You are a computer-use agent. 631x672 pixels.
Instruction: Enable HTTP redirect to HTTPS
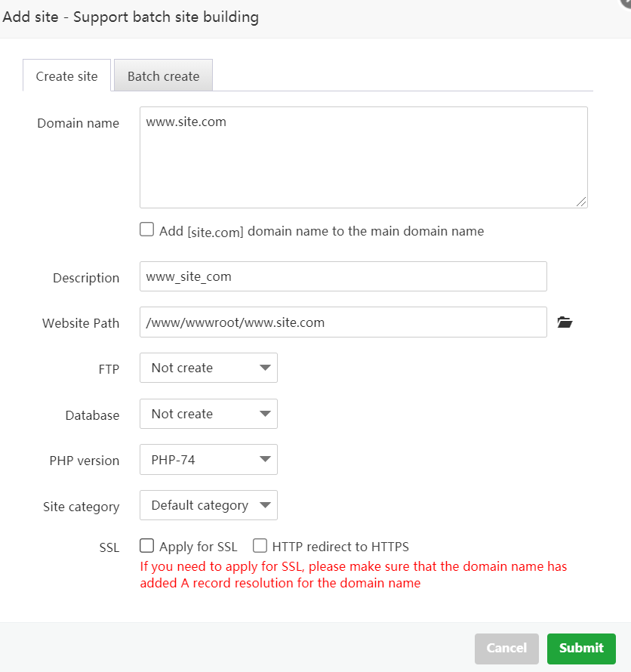[x=260, y=545]
